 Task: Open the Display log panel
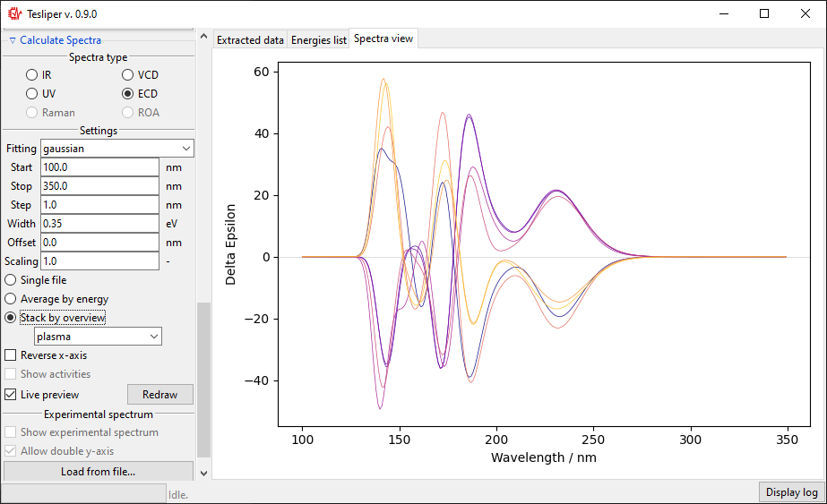791,492
